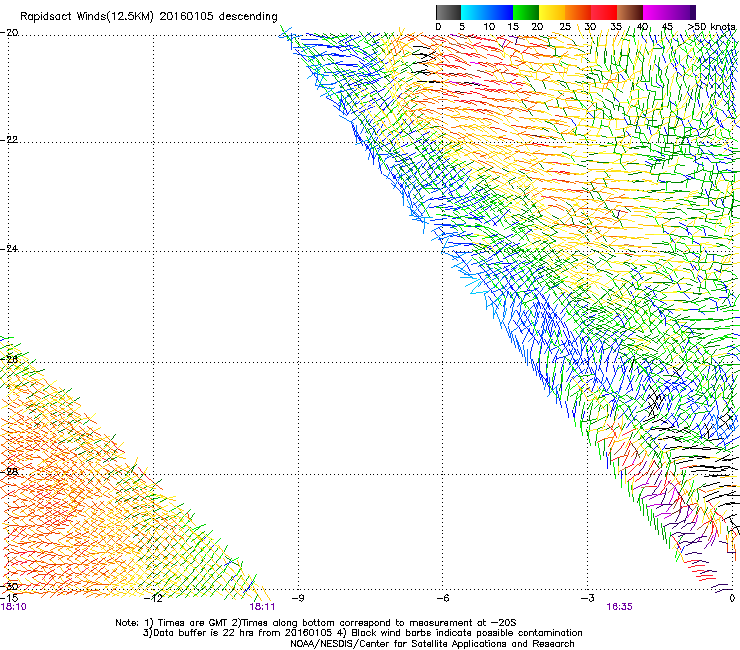Click the legend tick label '40'
Screen dimensions: 740x650
click(x=642, y=27)
